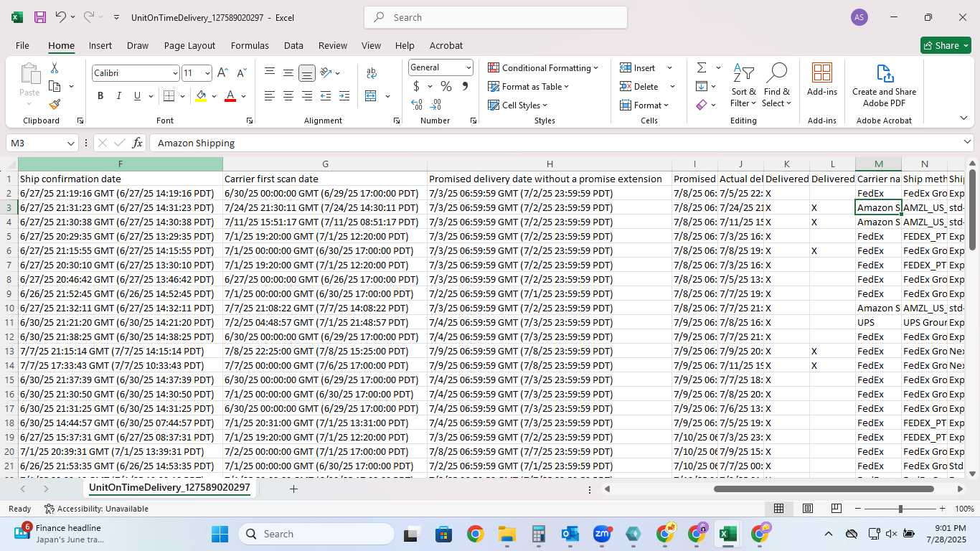The height and width of the screenshot is (551, 980).
Task: Click the Format Painter brush icon
Action: point(55,104)
